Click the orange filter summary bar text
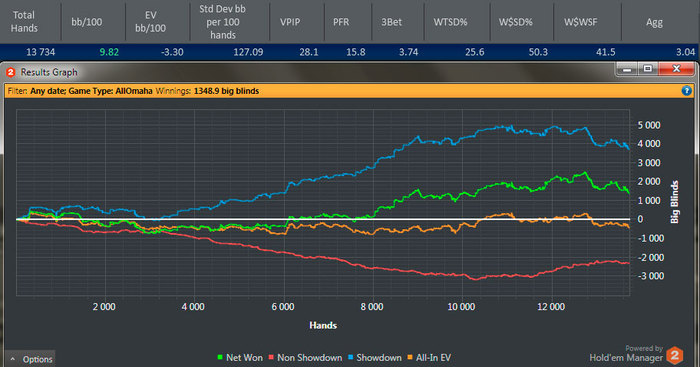The height and width of the screenshot is (367, 700). tap(133, 91)
